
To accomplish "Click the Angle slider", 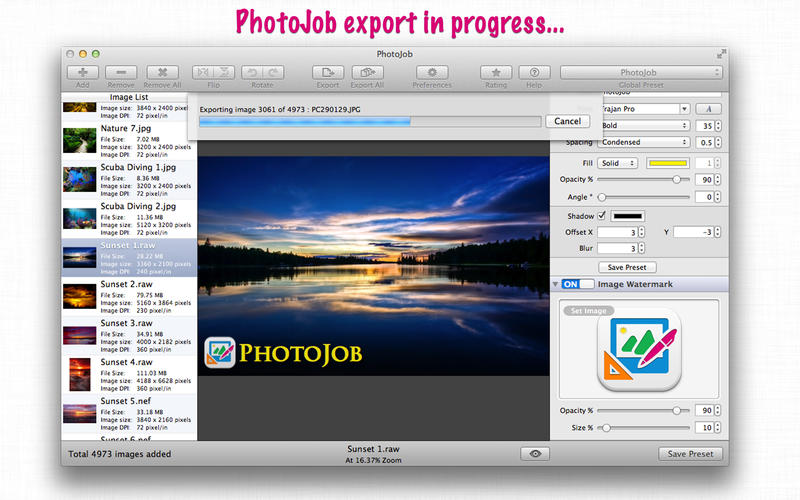I will pyautogui.click(x=643, y=197).
